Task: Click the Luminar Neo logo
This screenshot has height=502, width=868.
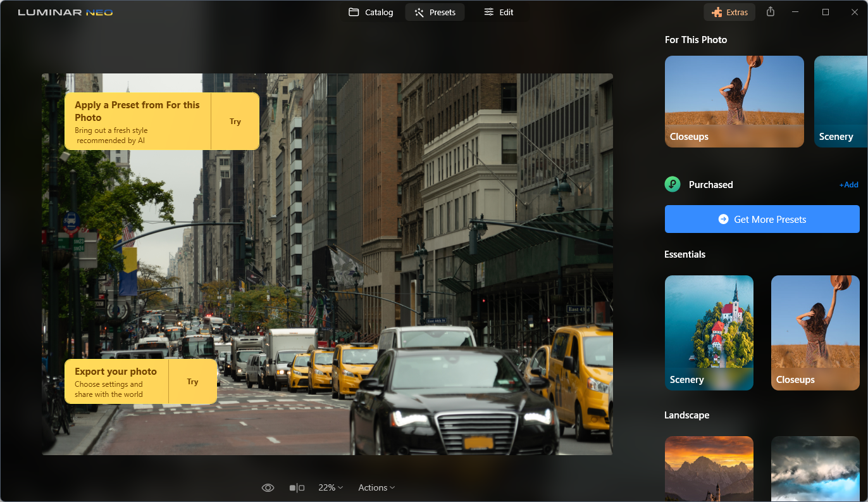Action: tap(65, 12)
